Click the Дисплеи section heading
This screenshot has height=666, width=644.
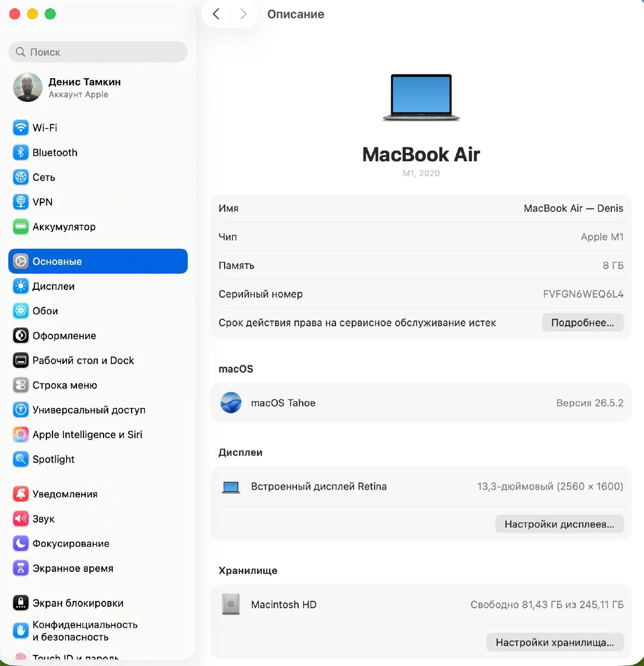240,452
